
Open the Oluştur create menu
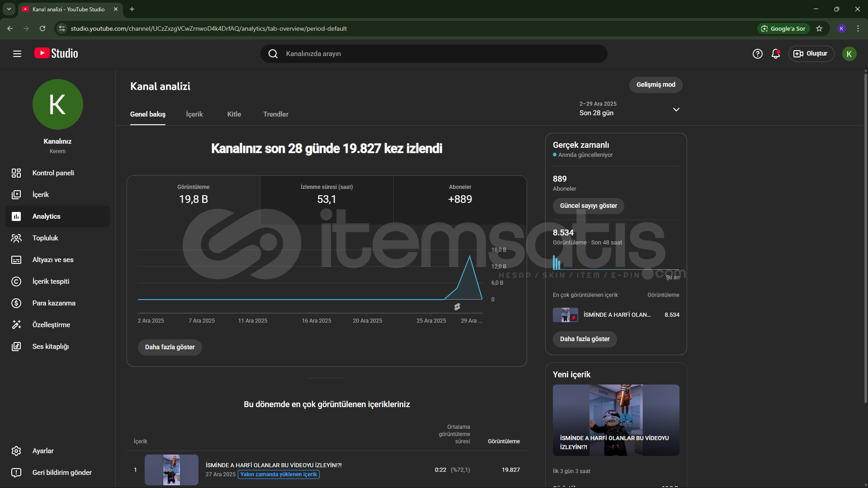(x=811, y=54)
